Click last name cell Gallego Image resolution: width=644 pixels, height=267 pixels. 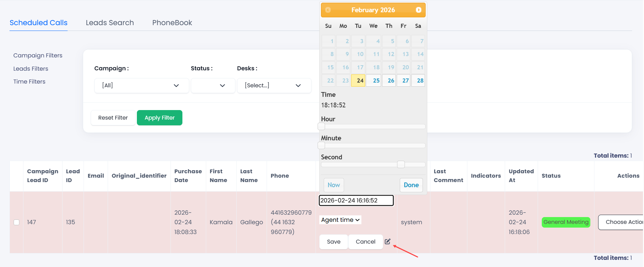point(251,222)
